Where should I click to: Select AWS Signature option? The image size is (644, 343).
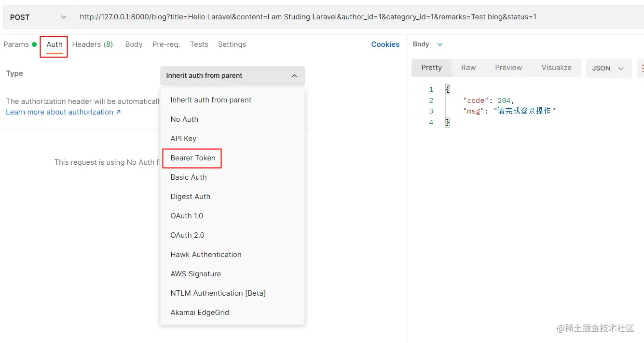click(195, 274)
